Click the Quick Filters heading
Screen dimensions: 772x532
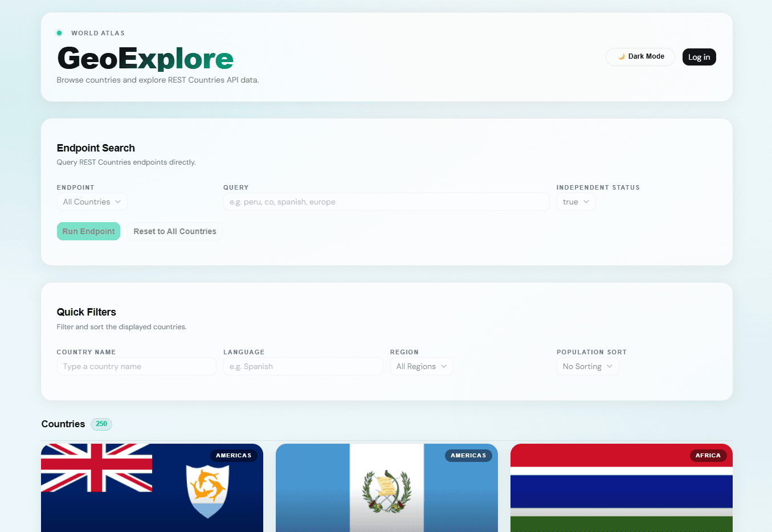[87, 312]
